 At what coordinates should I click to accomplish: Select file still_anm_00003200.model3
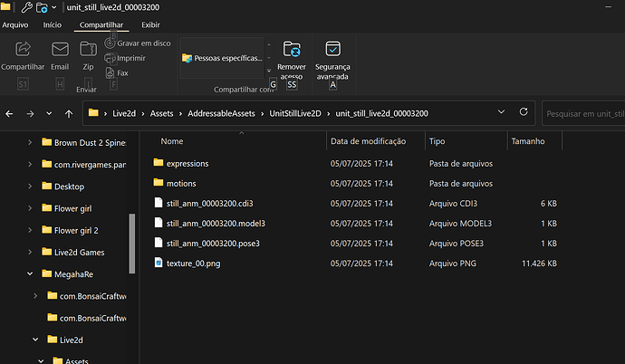pos(216,224)
